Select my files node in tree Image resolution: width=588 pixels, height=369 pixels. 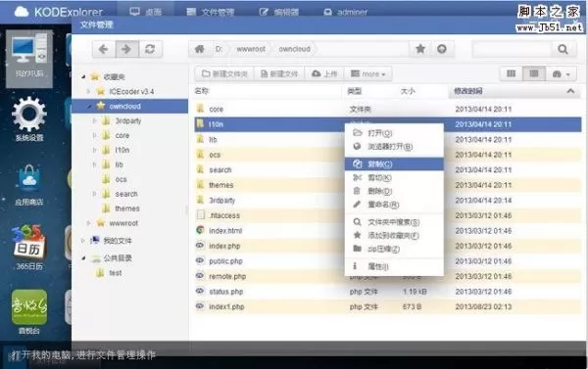118,241
